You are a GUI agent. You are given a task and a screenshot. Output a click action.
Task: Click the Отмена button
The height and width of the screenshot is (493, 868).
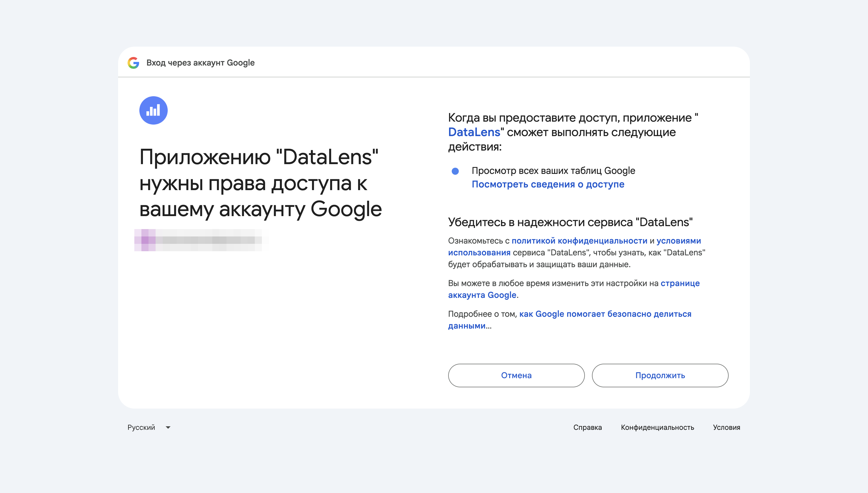click(x=516, y=375)
